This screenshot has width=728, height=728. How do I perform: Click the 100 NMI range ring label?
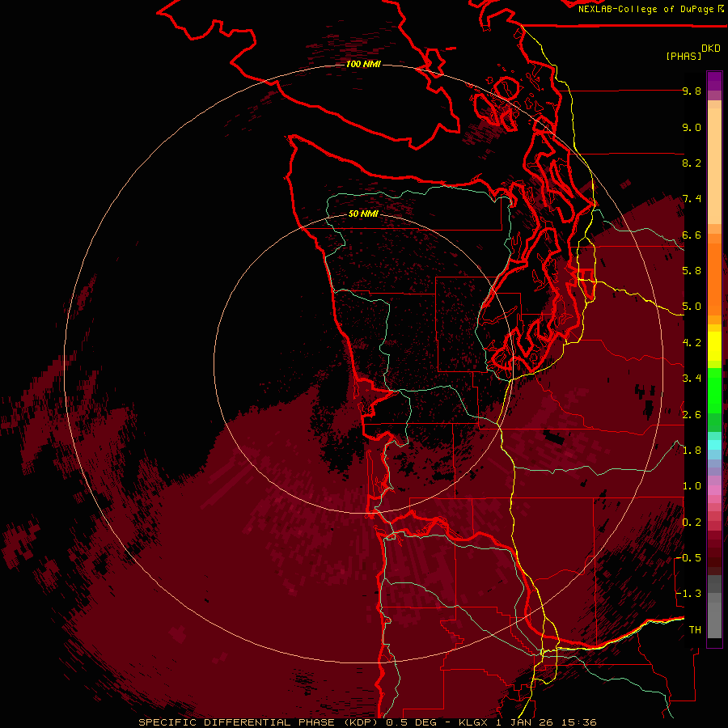363,64
